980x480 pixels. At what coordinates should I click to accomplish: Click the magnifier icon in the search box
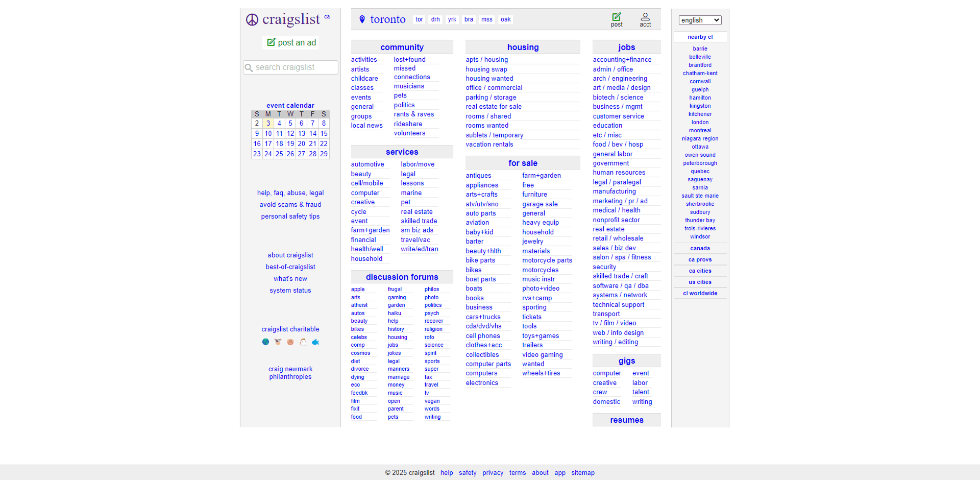(249, 67)
